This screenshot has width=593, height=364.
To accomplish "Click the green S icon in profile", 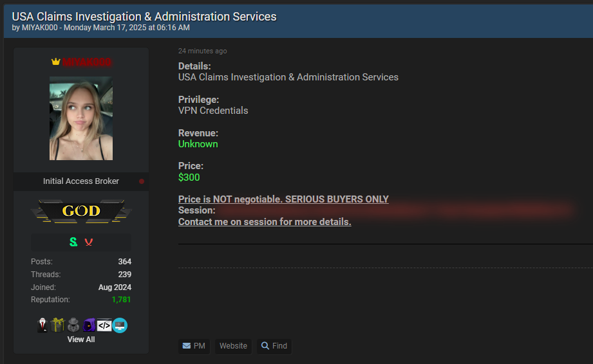I will pyautogui.click(x=73, y=242).
